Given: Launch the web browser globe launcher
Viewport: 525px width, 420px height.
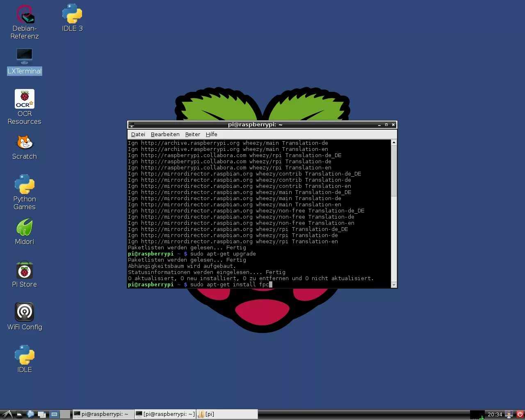Looking at the screenshot, I should pos(30,414).
